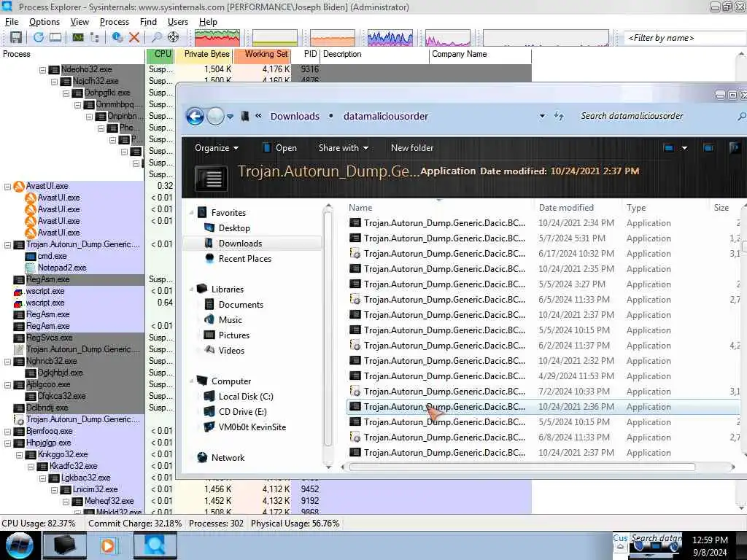This screenshot has height=560, width=747.
Task: Click the Explorer horizontal scrollbar
Action: coord(522,467)
